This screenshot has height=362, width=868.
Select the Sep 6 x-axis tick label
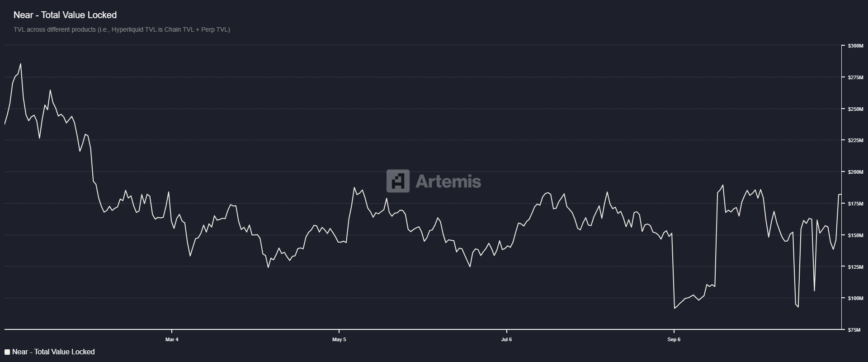click(x=674, y=339)
